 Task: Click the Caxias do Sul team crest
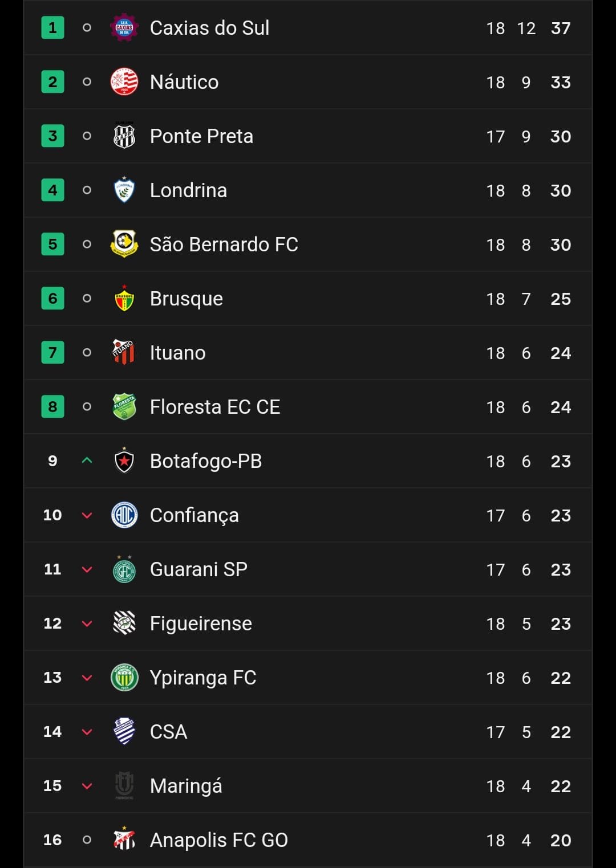[124, 28]
